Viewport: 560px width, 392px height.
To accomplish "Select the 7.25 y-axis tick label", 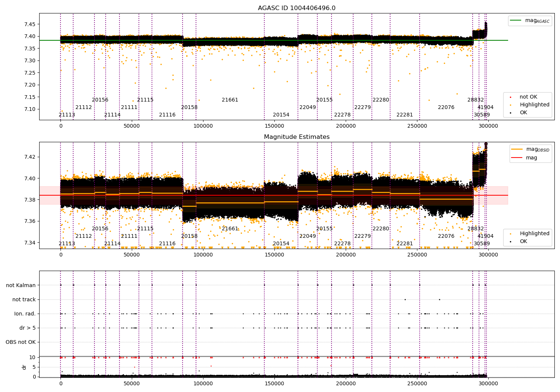I will click(x=29, y=73).
